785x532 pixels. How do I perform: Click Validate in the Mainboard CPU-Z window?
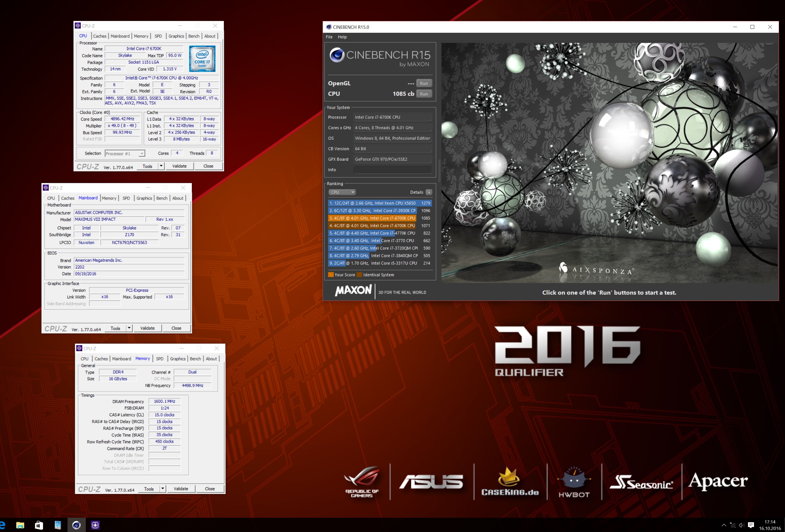(x=147, y=328)
